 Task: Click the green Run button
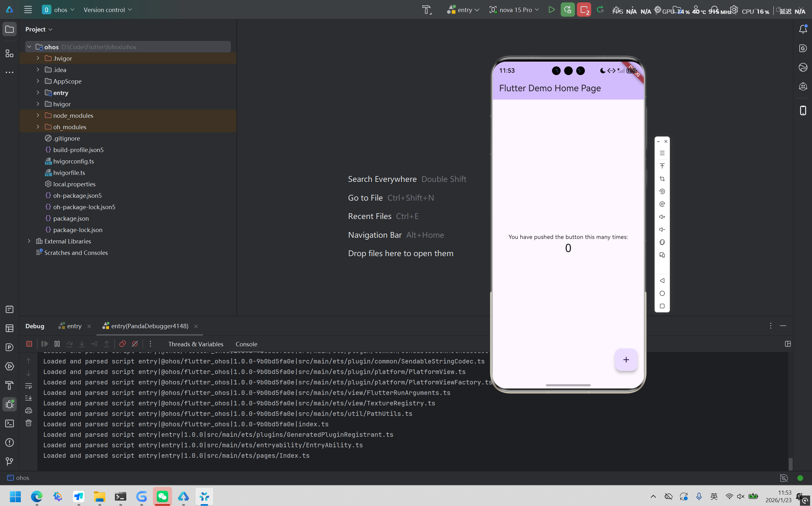[x=551, y=10]
